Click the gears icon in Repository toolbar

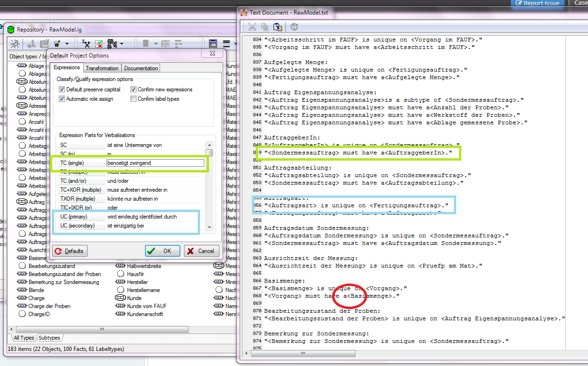click(x=112, y=44)
